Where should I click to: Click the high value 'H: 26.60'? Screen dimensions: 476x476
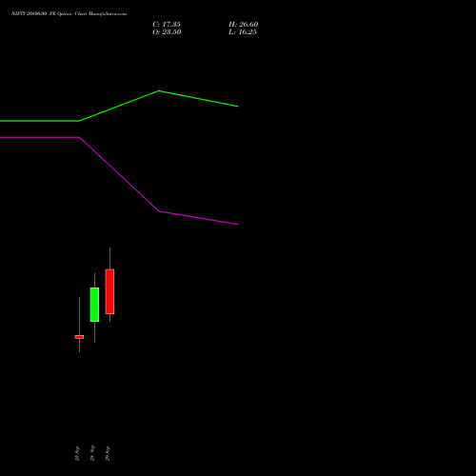point(244,24)
